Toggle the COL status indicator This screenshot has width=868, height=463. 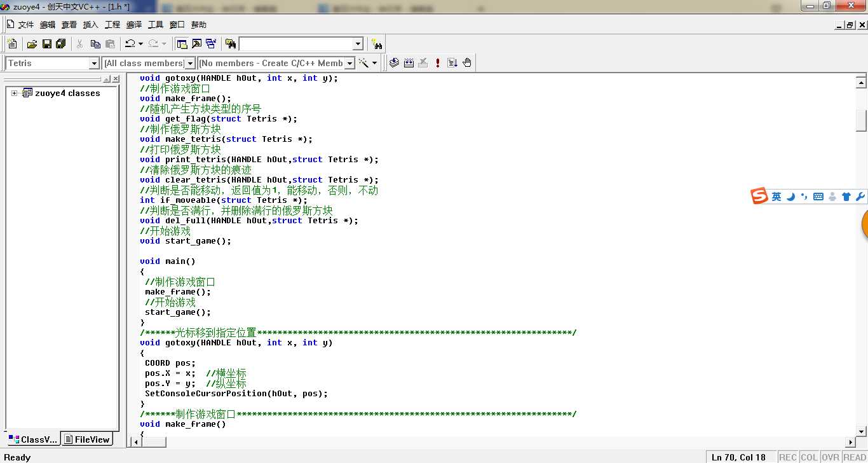pos(809,457)
